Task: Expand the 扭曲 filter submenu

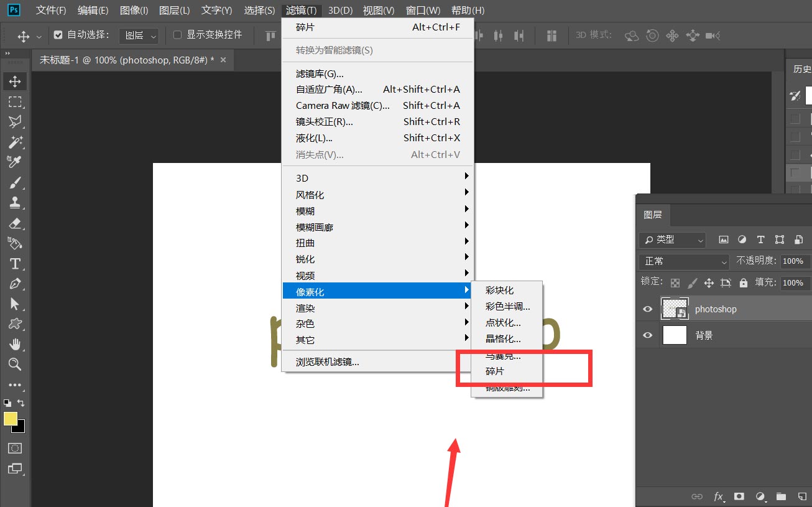Action: [378, 243]
